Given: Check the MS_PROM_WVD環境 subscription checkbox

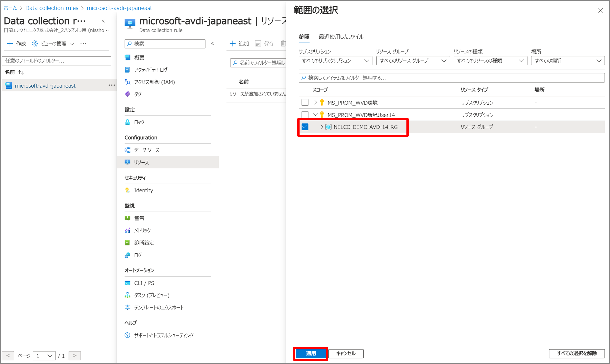Looking at the screenshot, I should point(305,102).
